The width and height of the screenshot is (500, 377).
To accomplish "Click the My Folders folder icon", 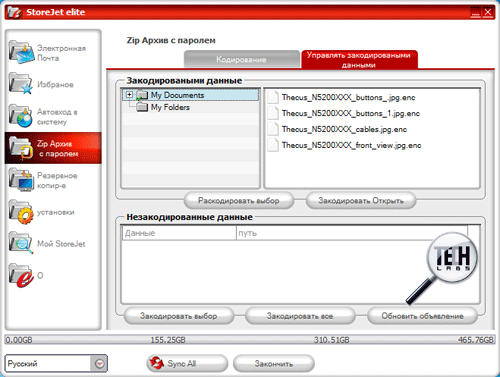I will pos(142,107).
